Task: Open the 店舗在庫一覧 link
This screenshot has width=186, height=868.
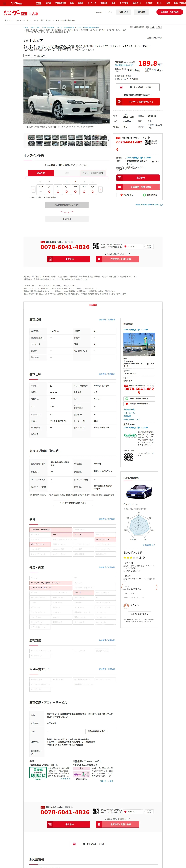Action: (x=129, y=409)
